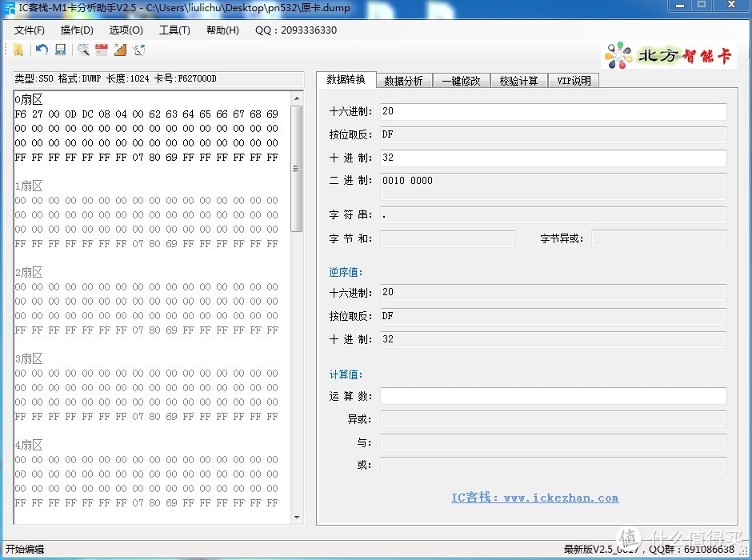Viewport: 752px width, 560px height.
Task: Open the 选项(O) menu
Action: point(126,30)
